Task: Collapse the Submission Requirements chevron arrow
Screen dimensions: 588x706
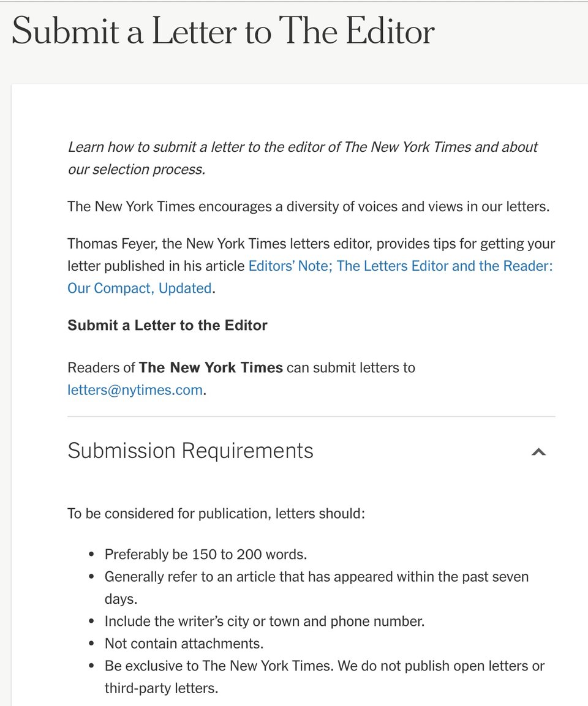Action: click(x=538, y=452)
